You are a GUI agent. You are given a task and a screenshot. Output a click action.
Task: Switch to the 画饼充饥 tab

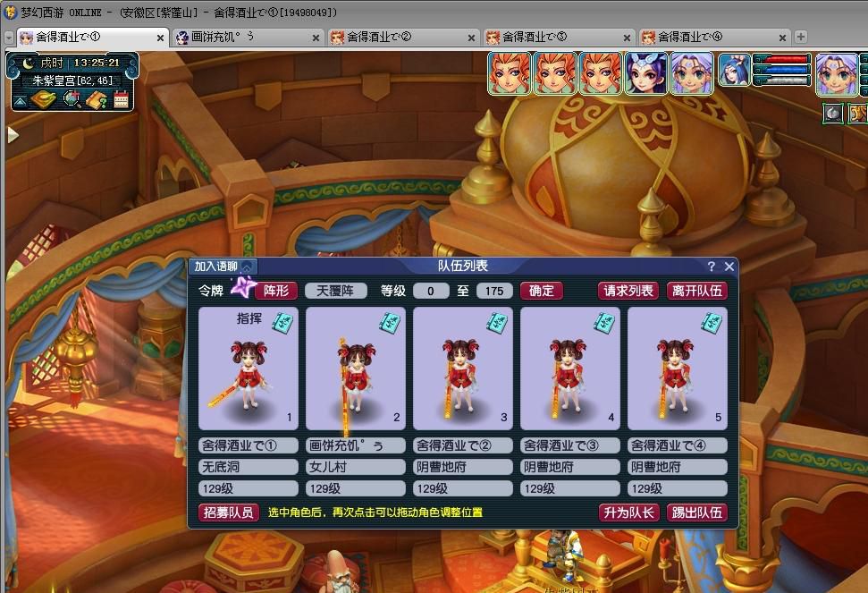pos(247,37)
